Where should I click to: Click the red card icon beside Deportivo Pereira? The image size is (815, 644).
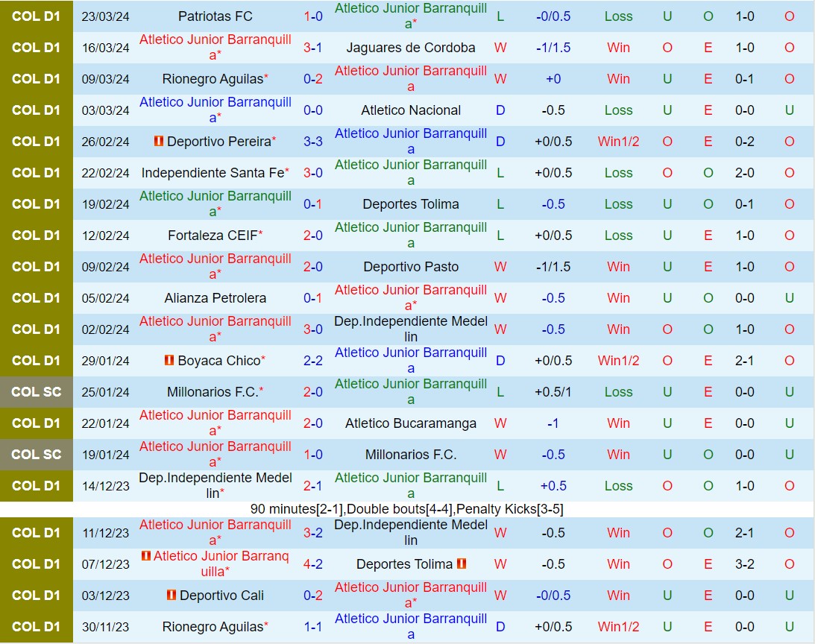tap(159, 141)
